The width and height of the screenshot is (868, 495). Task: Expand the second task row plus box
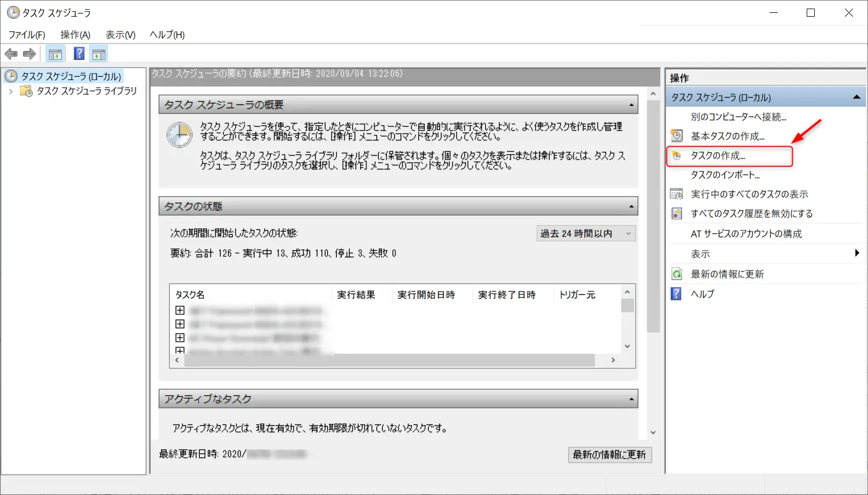(180, 324)
